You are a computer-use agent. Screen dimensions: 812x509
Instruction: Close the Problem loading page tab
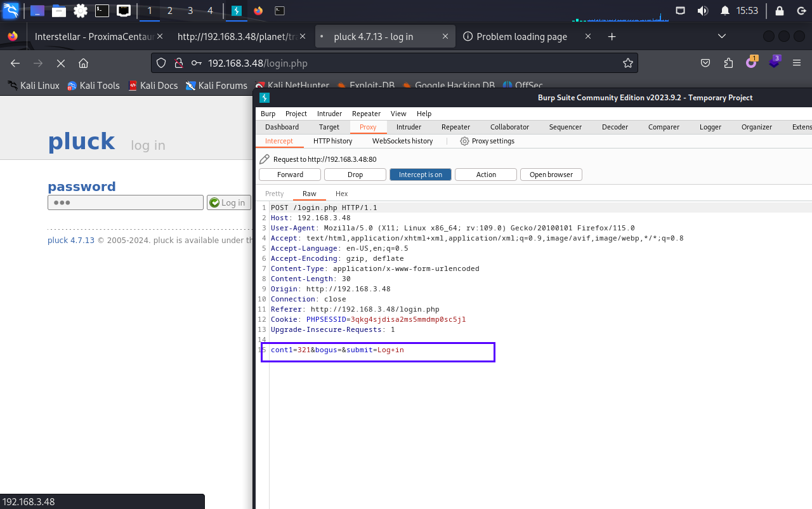[x=587, y=36]
